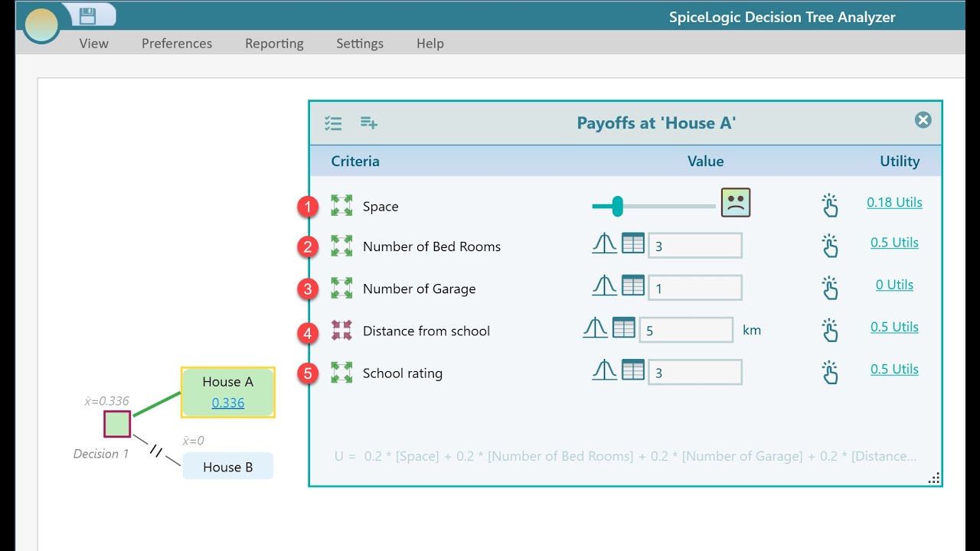Click the resize grip of the Payoffs panel
Screen dimensions: 980x551
tap(934, 478)
